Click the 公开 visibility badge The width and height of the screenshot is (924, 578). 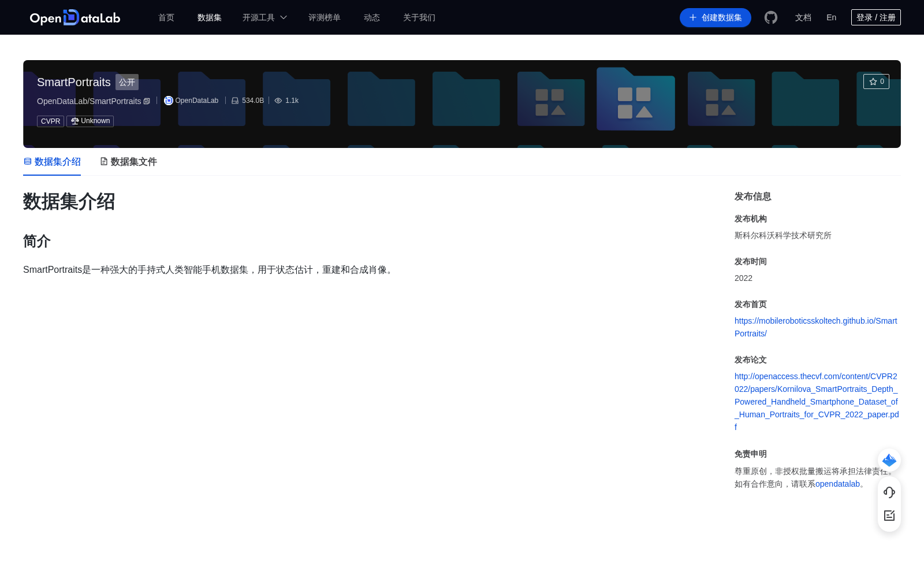[127, 82]
